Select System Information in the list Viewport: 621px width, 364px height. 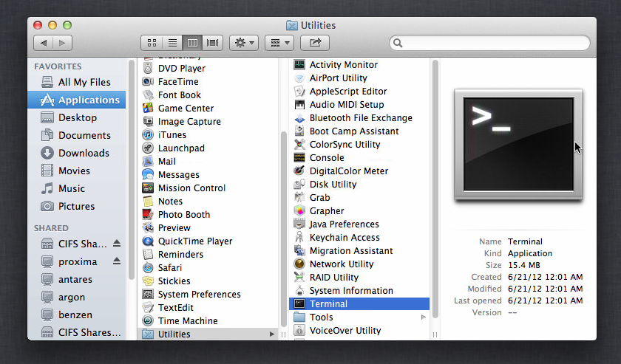(359, 290)
